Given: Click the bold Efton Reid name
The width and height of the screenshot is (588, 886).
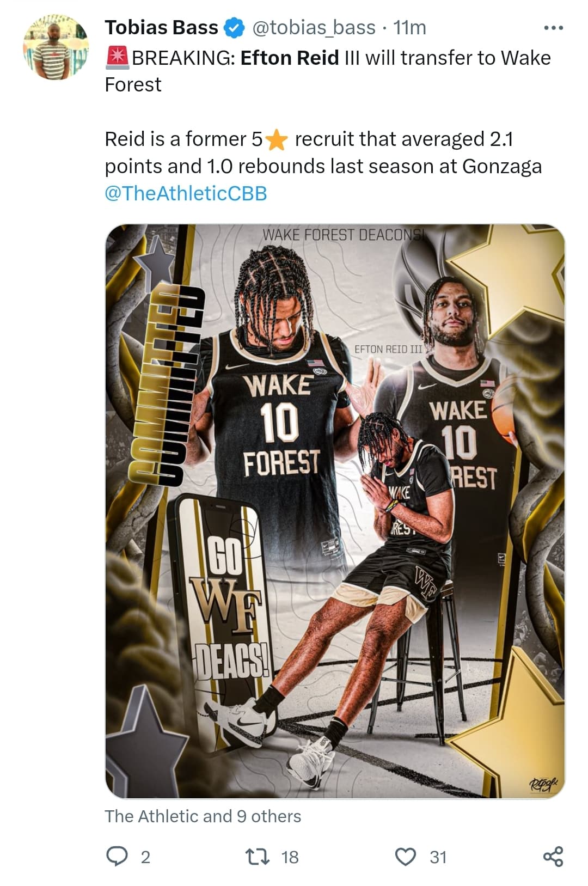Looking at the screenshot, I should [290, 58].
